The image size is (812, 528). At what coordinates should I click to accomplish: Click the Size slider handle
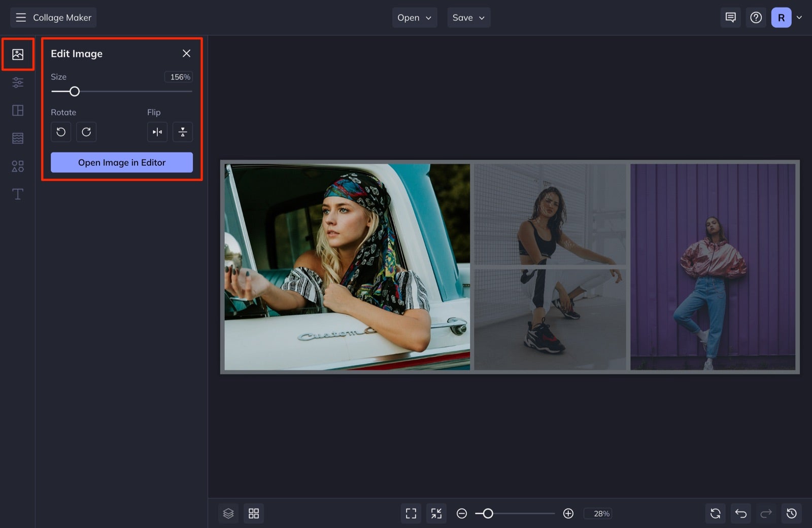pyautogui.click(x=75, y=91)
